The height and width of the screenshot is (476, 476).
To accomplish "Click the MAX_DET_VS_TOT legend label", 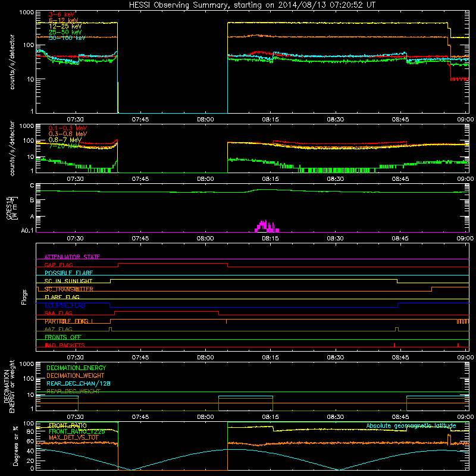I will 73,437.
